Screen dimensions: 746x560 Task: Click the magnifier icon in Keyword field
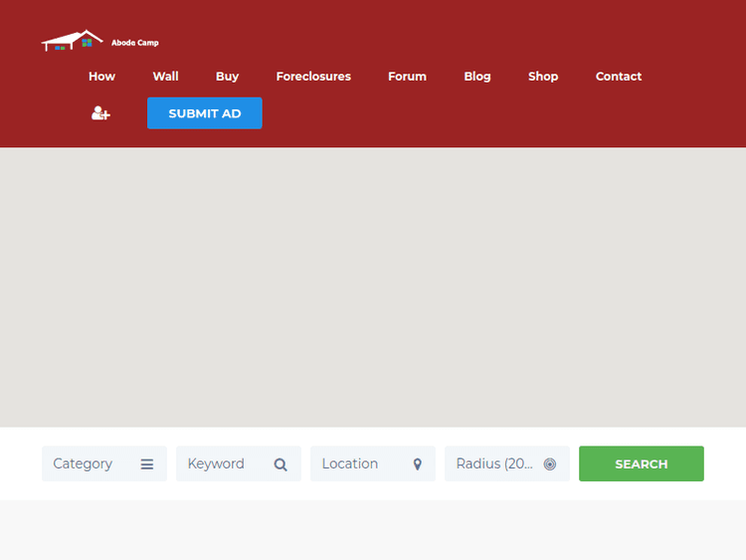(280, 465)
